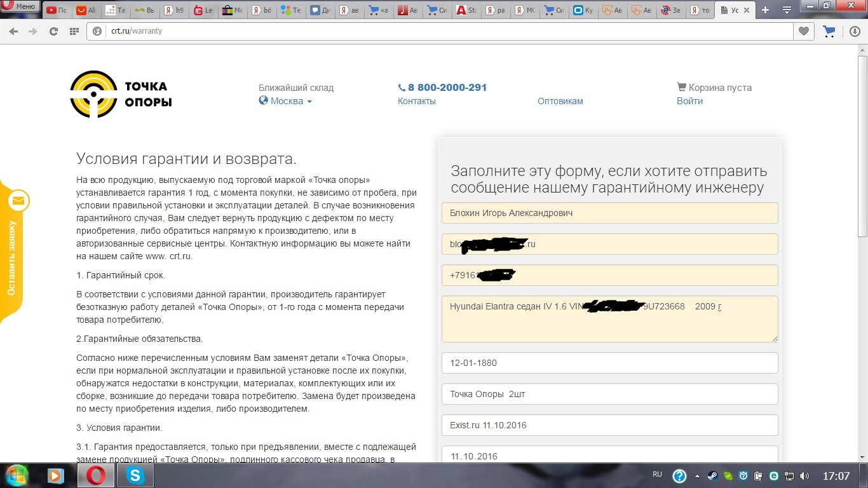Open the Оптовикам page
This screenshot has height=488, width=868.
tap(560, 101)
